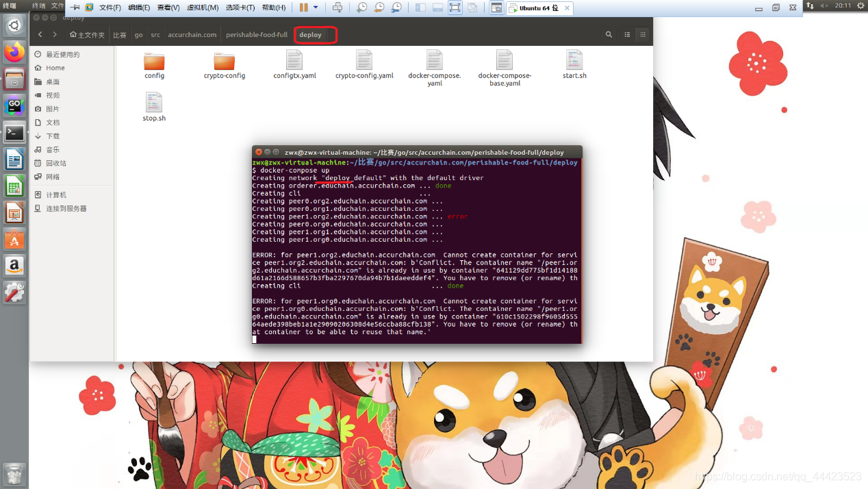The image size is (868, 489).
Task: Open the 文件(F) menu
Action: coord(110,8)
